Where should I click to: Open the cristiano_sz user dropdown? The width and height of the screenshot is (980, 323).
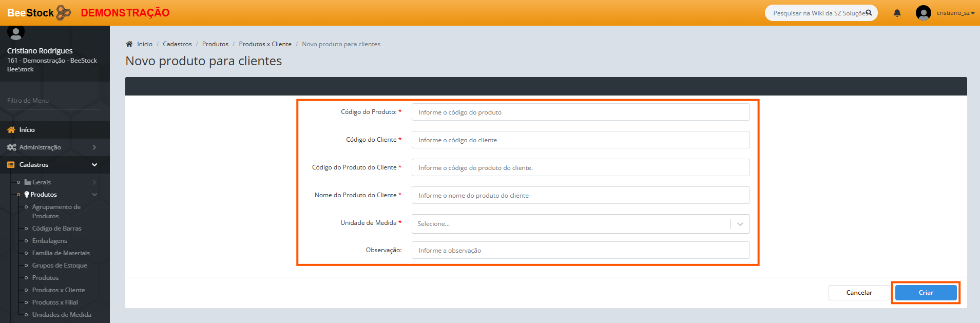[955, 13]
